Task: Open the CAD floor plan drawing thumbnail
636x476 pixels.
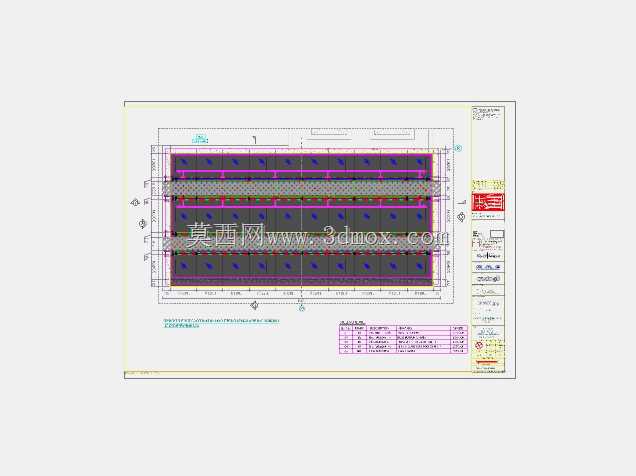Action: tap(320, 240)
